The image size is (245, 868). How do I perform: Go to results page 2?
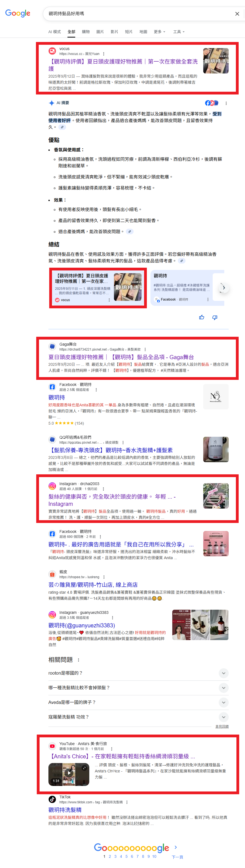[110, 856]
